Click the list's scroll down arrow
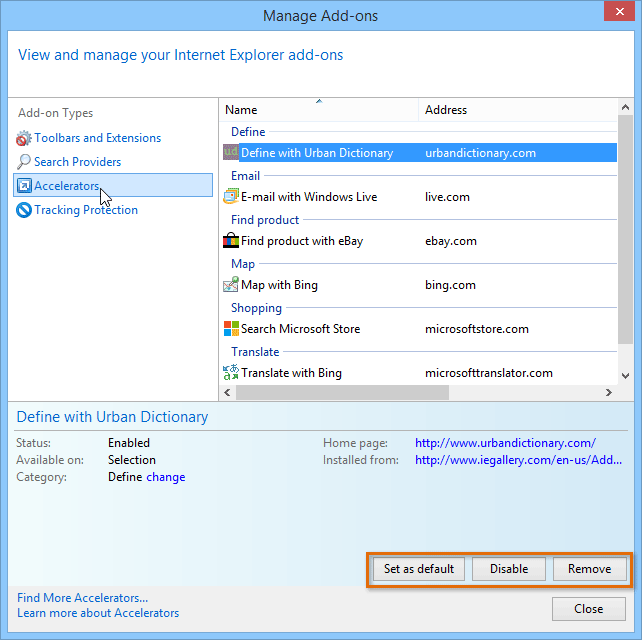 [625, 375]
